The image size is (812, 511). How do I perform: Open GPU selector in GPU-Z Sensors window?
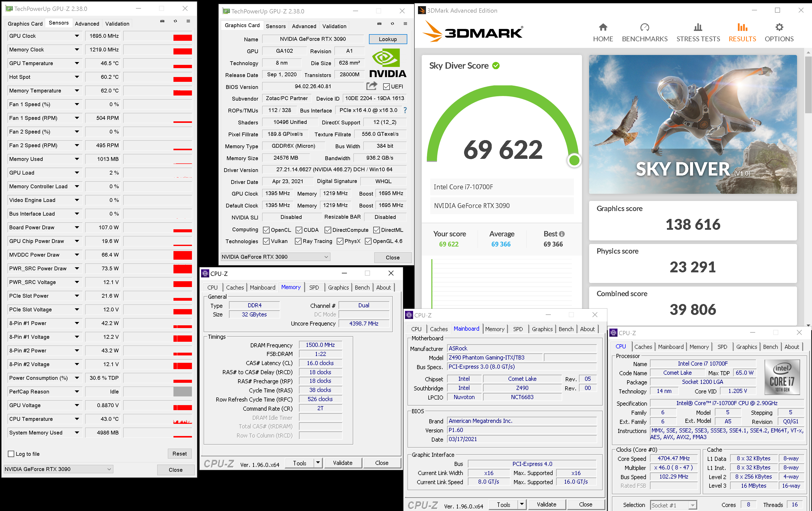tap(58, 469)
